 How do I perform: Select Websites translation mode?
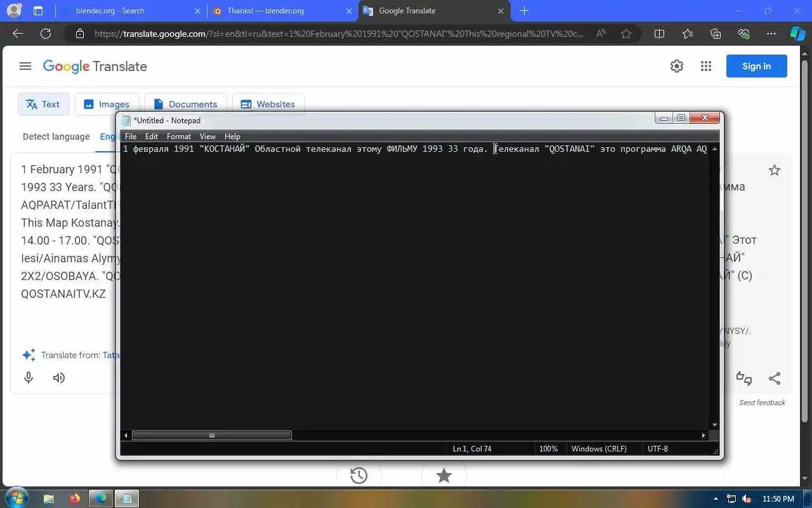tap(268, 104)
